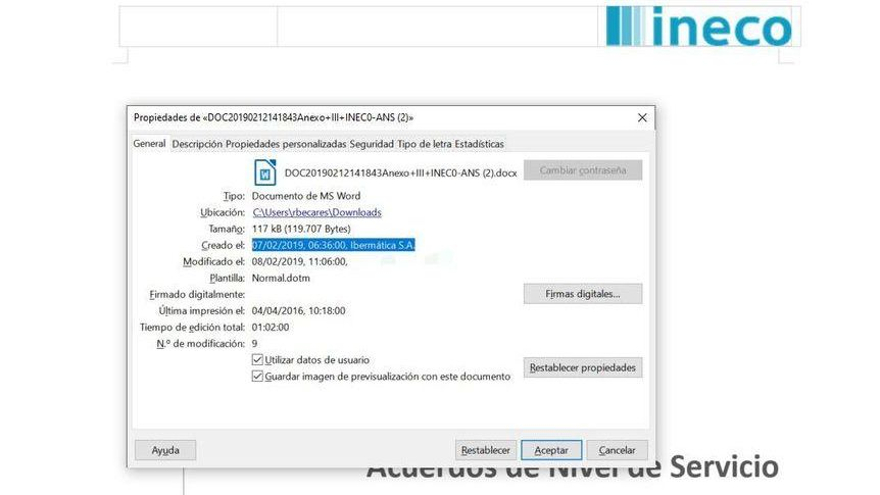This screenshot has height=495, width=880.
Task: Open the Propiedades personalizadas tab
Action: click(x=286, y=144)
